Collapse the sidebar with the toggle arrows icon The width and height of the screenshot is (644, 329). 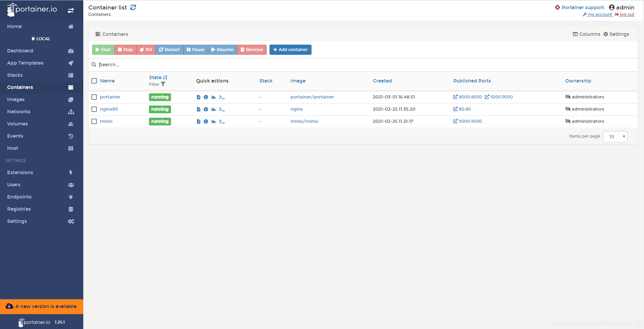point(71,10)
